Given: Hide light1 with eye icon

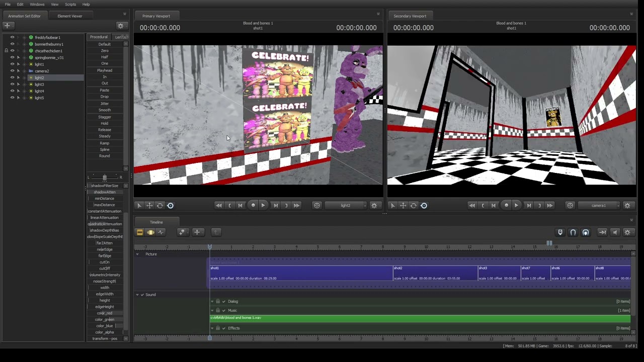Looking at the screenshot, I should [x=12, y=64].
